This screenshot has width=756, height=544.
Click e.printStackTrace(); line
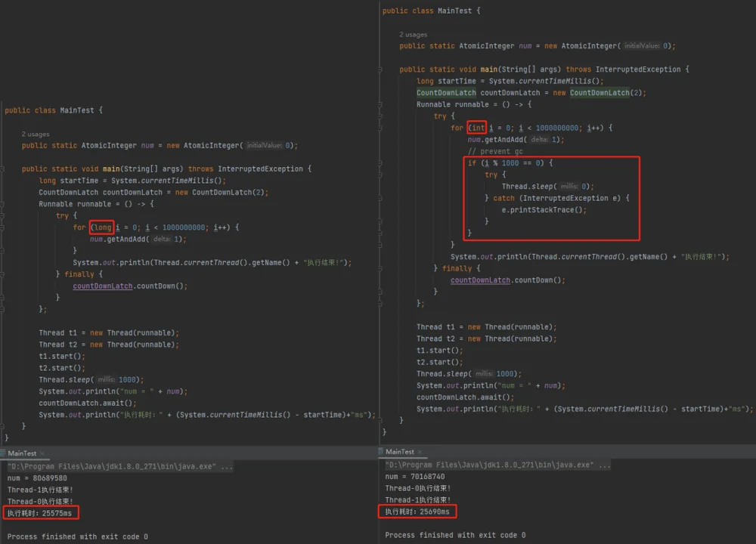tap(544, 210)
